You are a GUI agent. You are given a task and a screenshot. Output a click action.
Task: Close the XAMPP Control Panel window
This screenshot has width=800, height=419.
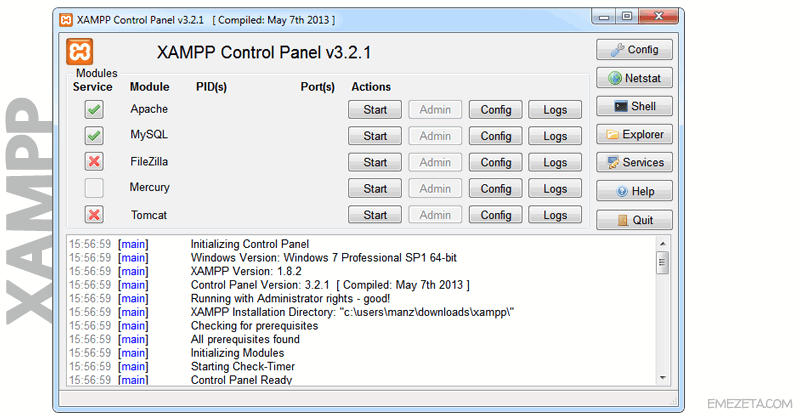click(x=658, y=16)
